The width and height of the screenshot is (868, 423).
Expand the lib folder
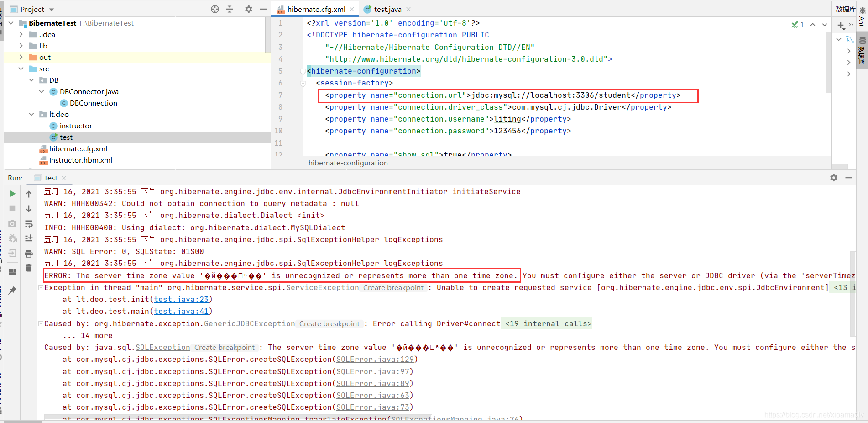click(x=21, y=46)
